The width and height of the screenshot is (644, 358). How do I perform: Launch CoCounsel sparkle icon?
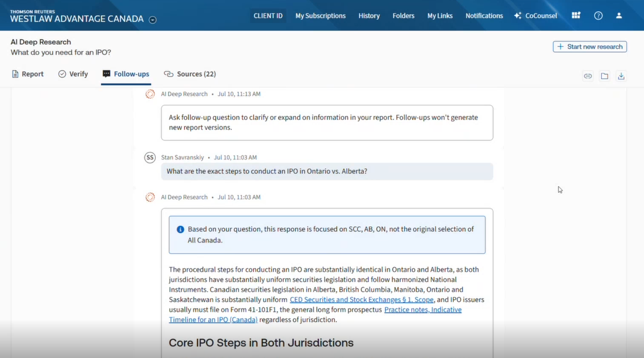pos(518,16)
